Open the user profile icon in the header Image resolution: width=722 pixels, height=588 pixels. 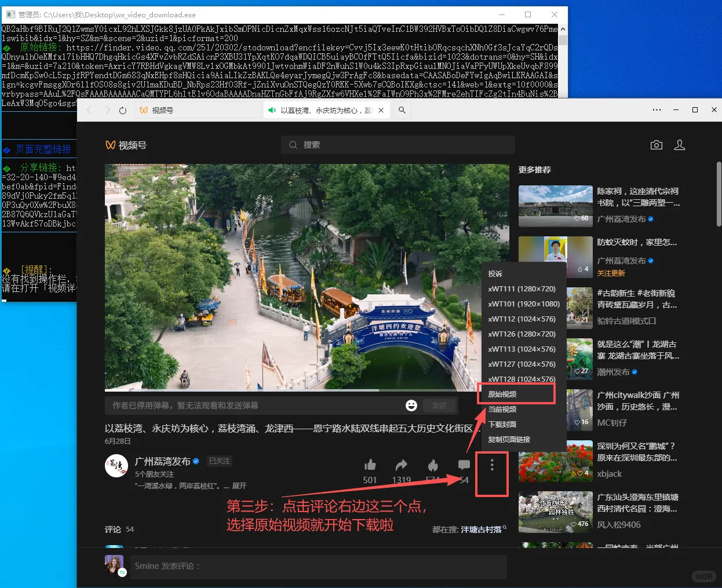point(680,145)
